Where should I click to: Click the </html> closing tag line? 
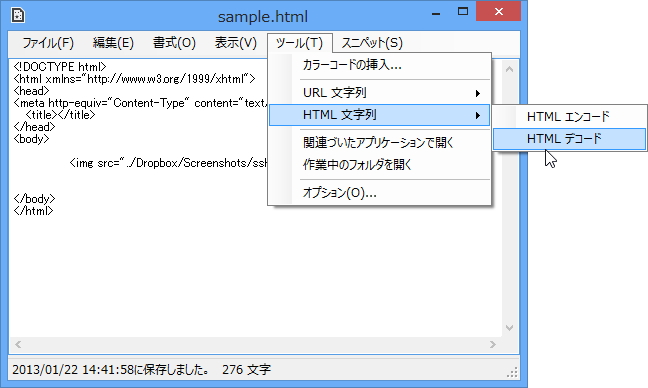point(33,211)
